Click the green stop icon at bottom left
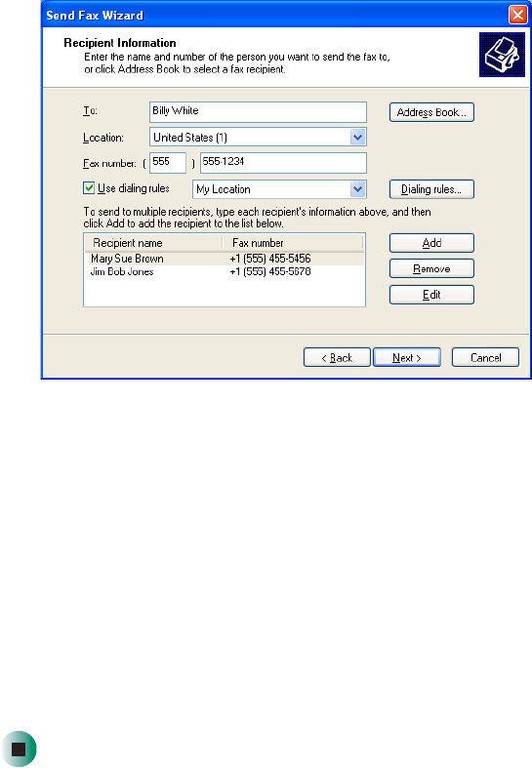The width and height of the screenshot is (532, 768). tap(19, 748)
